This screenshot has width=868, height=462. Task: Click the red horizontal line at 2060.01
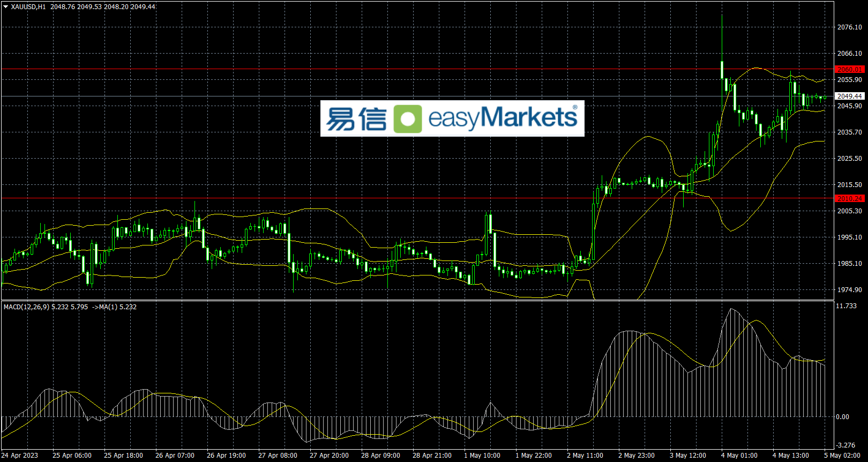[x=418, y=69]
